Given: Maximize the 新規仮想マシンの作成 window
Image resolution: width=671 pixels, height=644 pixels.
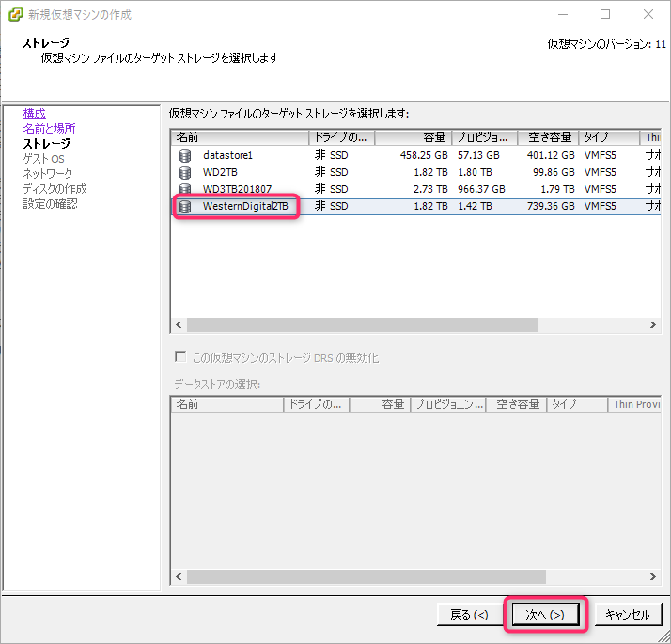Looking at the screenshot, I should (x=605, y=14).
